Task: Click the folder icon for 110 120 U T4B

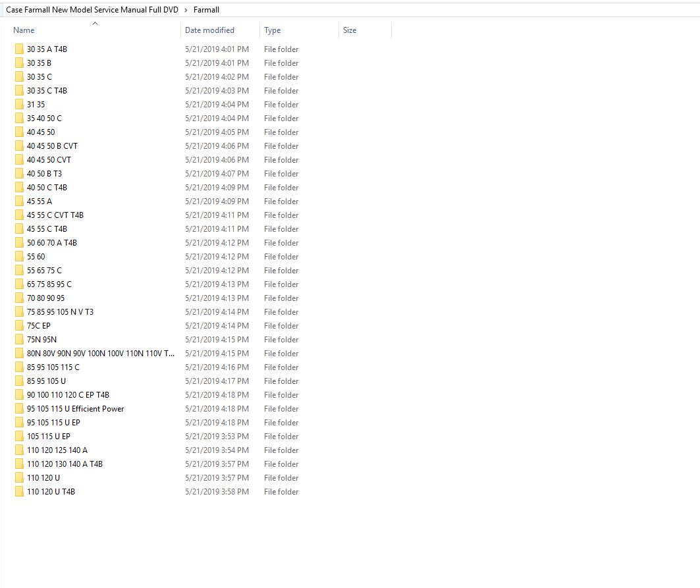Action: (18, 492)
